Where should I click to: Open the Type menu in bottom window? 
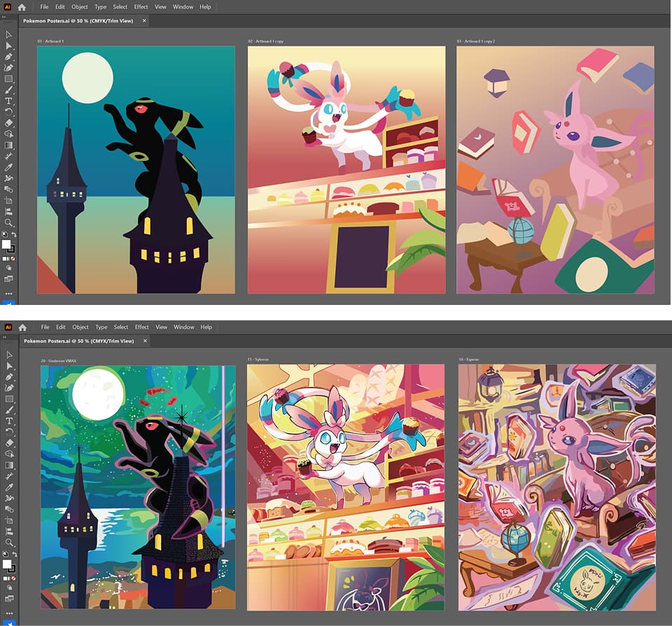coord(101,327)
